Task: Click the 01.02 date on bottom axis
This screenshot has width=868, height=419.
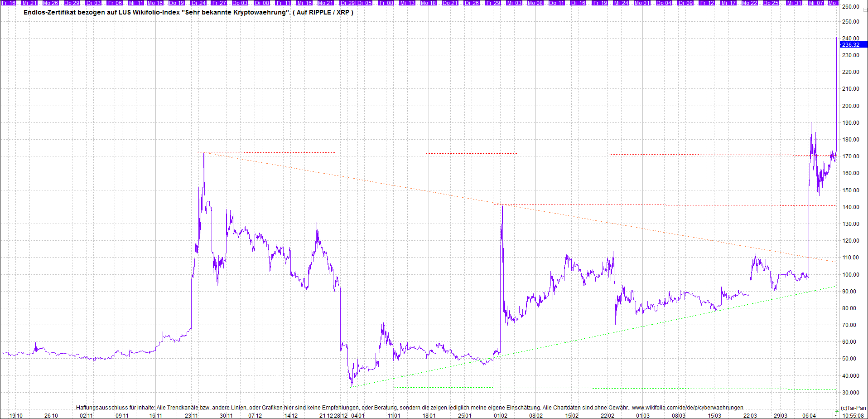Action: [x=501, y=415]
